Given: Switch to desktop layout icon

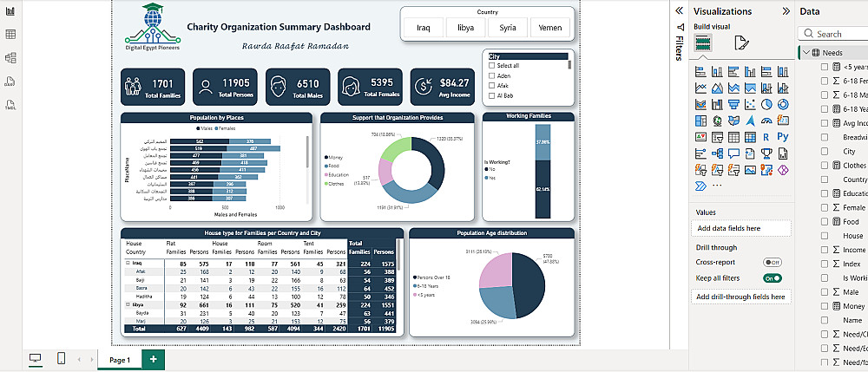Looking at the screenshot, I should (36, 359).
